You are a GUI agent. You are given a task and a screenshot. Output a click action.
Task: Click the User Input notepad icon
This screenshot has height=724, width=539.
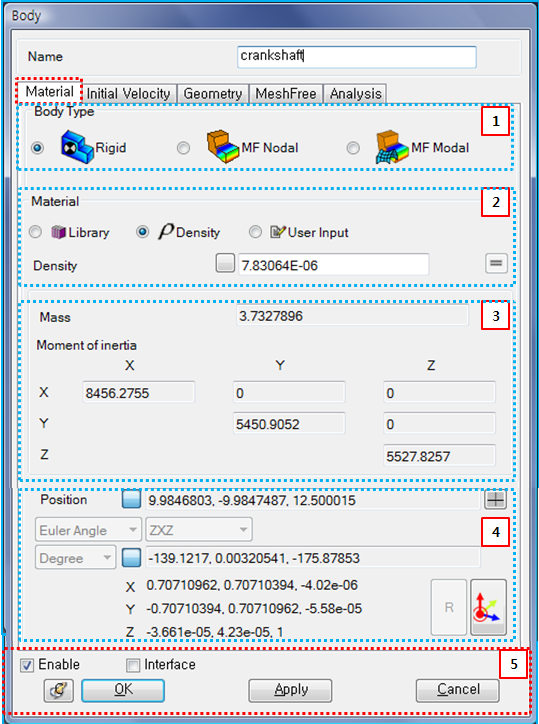click(279, 232)
